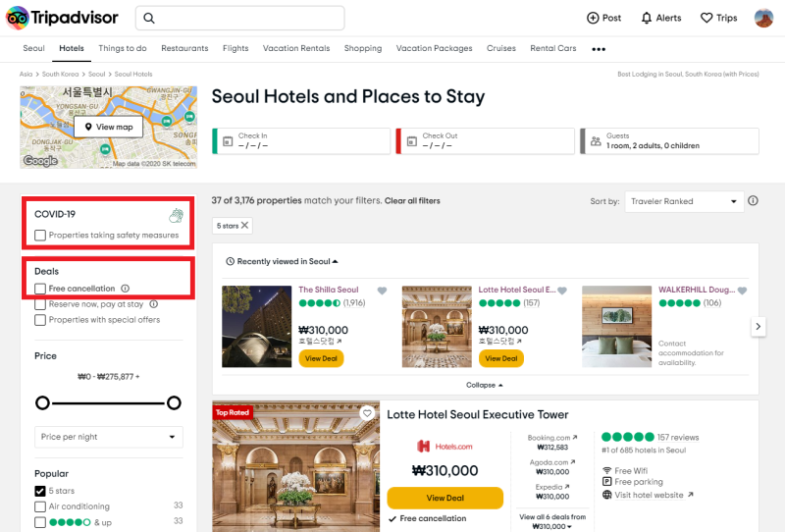Click large View Deal for Executive Tower
The width and height of the screenshot is (785, 532).
[x=445, y=498]
